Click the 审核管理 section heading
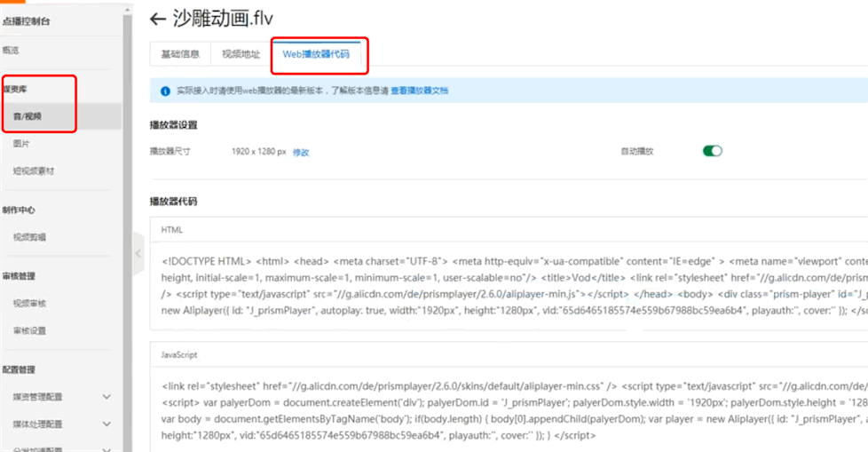Screen dimensions: 868x452 tap(19, 276)
